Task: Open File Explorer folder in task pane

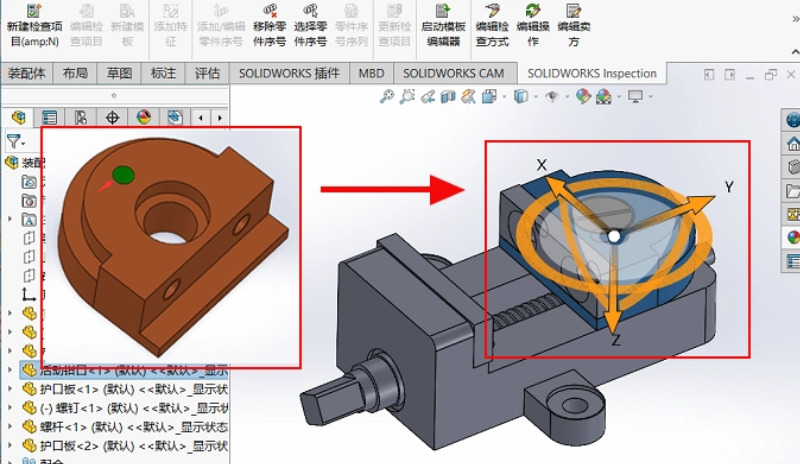Action: point(792,191)
